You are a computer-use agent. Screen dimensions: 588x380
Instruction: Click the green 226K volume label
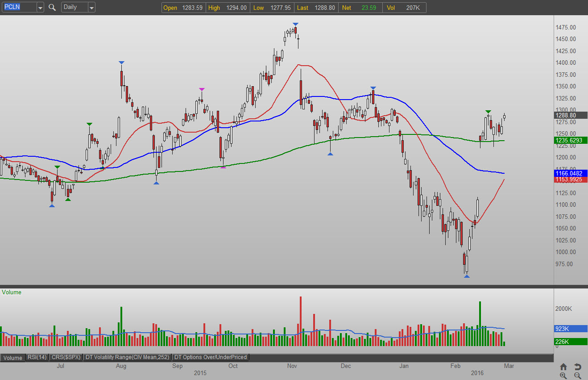(571, 342)
